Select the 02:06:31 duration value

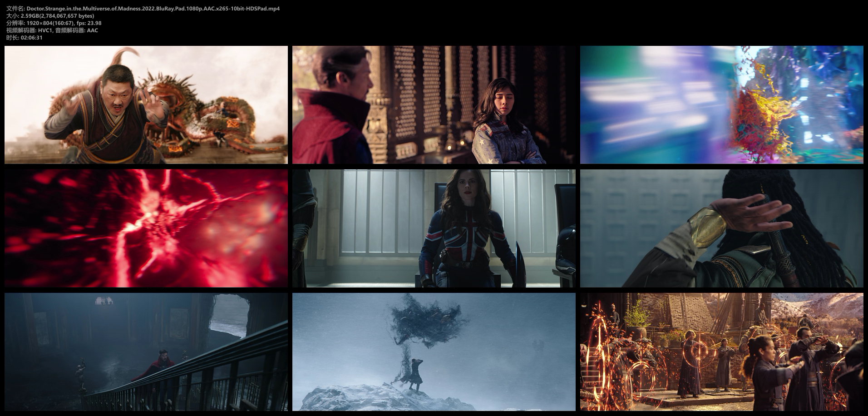(x=31, y=38)
